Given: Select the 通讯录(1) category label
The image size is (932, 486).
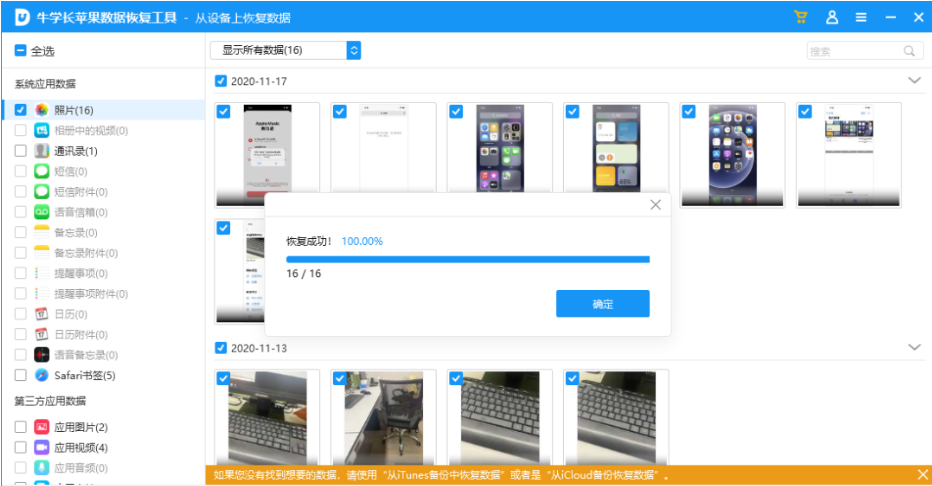Looking at the screenshot, I should [x=75, y=151].
